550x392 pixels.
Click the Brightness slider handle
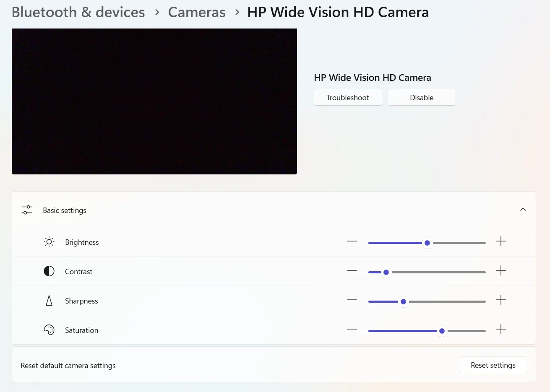click(x=427, y=243)
